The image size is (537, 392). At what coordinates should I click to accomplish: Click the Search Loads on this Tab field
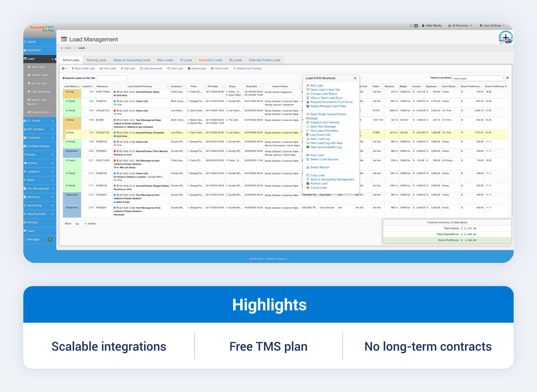point(112,78)
